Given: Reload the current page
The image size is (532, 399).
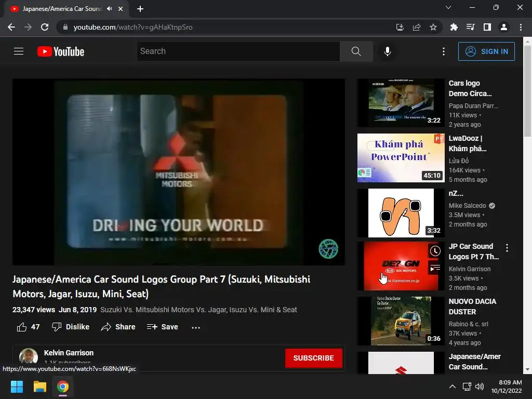Looking at the screenshot, I should coord(45,27).
